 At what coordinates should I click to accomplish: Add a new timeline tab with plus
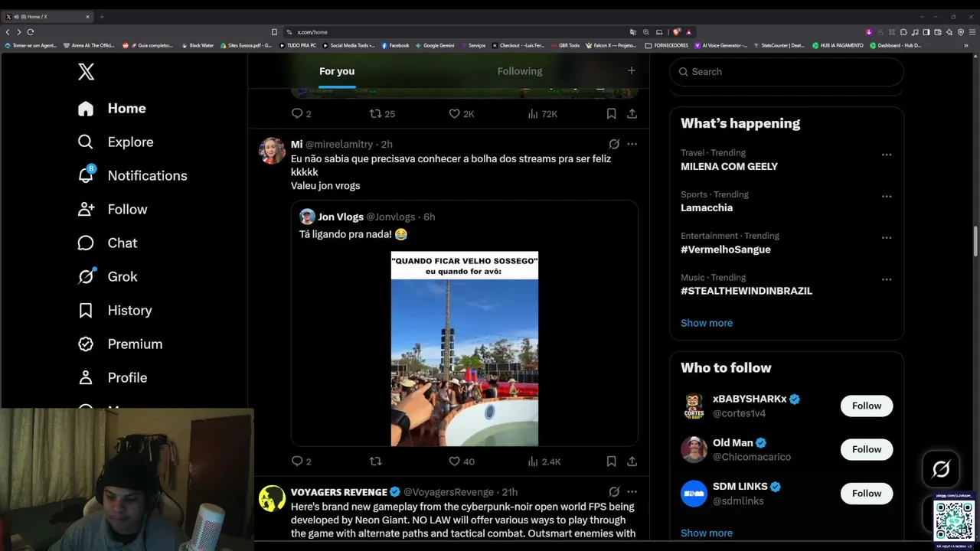(x=632, y=70)
